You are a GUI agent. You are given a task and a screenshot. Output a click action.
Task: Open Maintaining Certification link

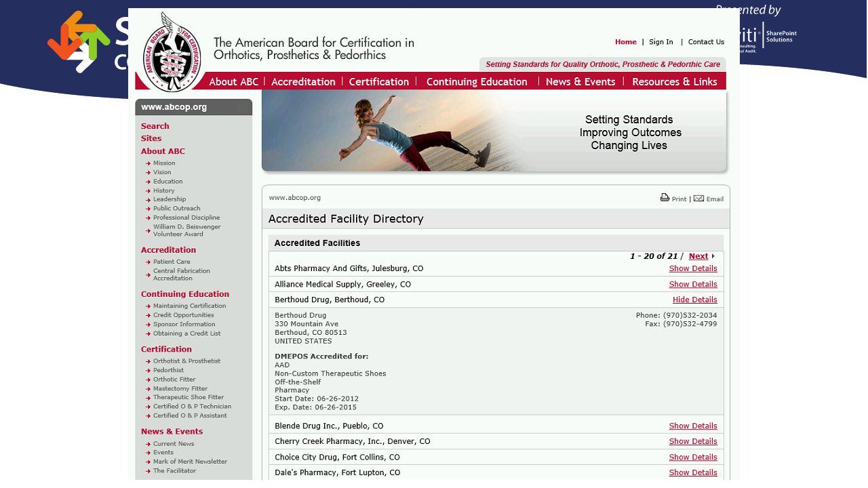pos(189,306)
